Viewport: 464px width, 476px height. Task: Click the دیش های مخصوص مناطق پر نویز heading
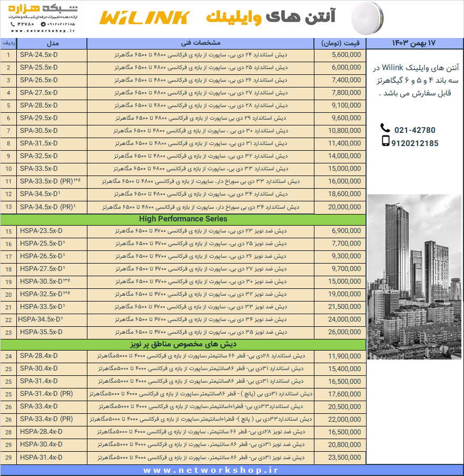pos(183,344)
